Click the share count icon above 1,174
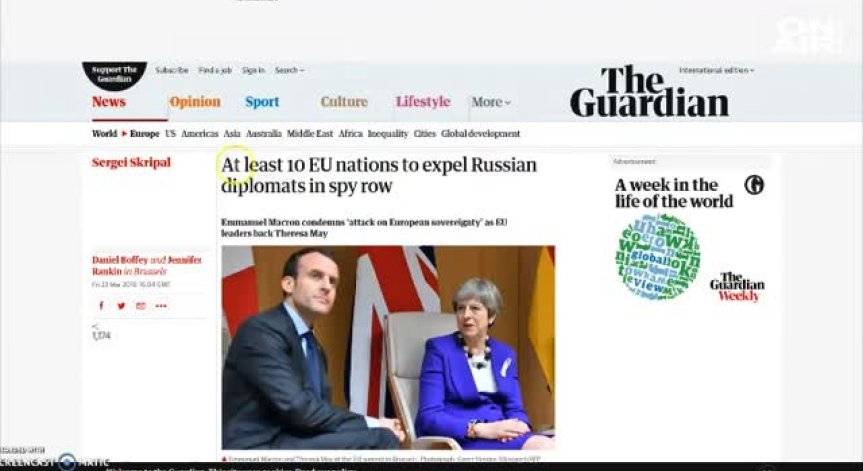This screenshot has height=471, width=863. pyautogui.click(x=96, y=326)
